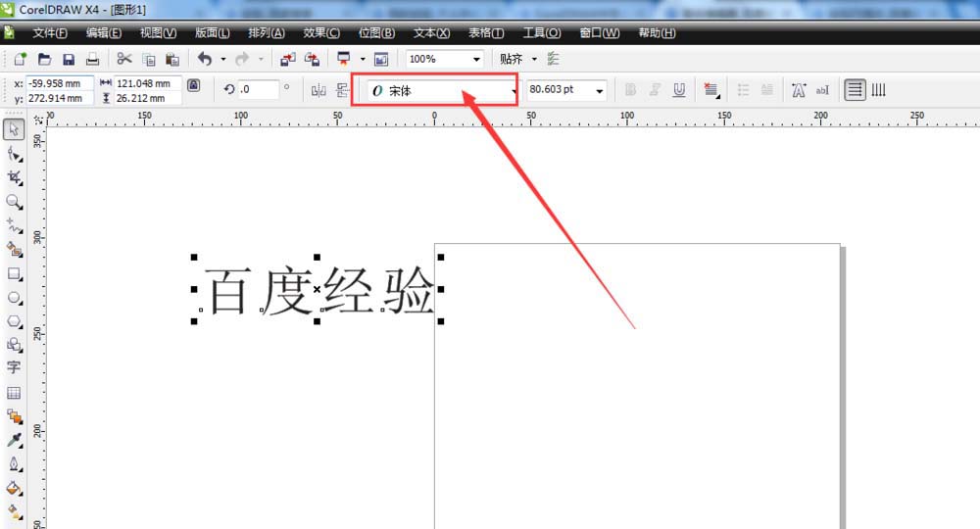Image resolution: width=980 pixels, height=529 pixels.
Task: Open the application launcher icon
Action: coord(344,59)
